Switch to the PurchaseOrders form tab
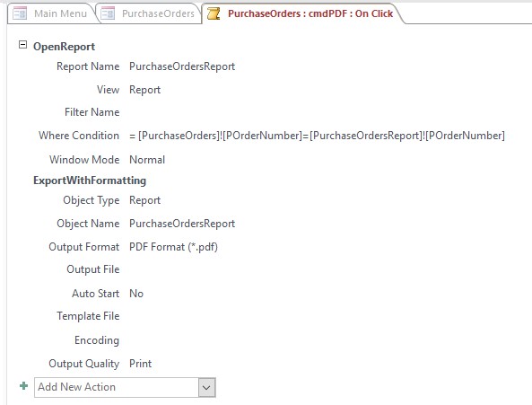Image resolution: width=532 pixels, height=405 pixels. click(x=149, y=13)
